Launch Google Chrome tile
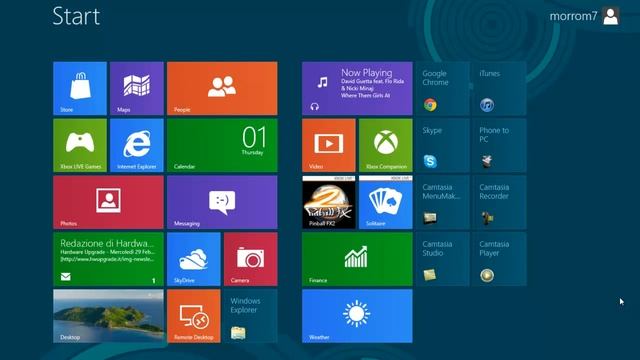The height and width of the screenshot is (360, 640). coord(443,89)
